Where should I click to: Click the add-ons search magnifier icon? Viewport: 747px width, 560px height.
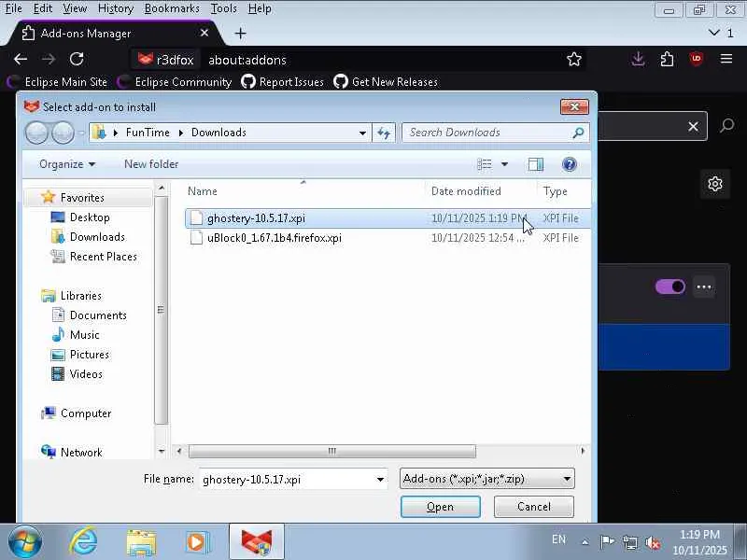[727, 126]
